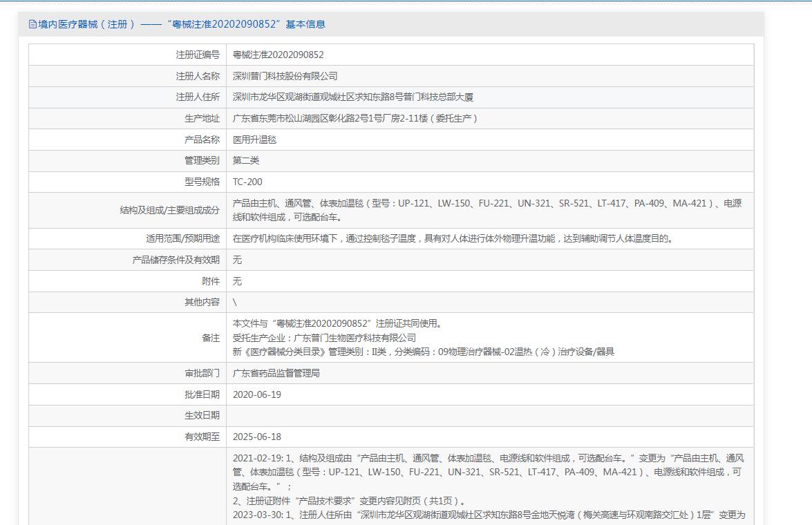Click the 生产地址 address in 东莞市松山湖
This screenshot has height=525, width=812.
355,118
